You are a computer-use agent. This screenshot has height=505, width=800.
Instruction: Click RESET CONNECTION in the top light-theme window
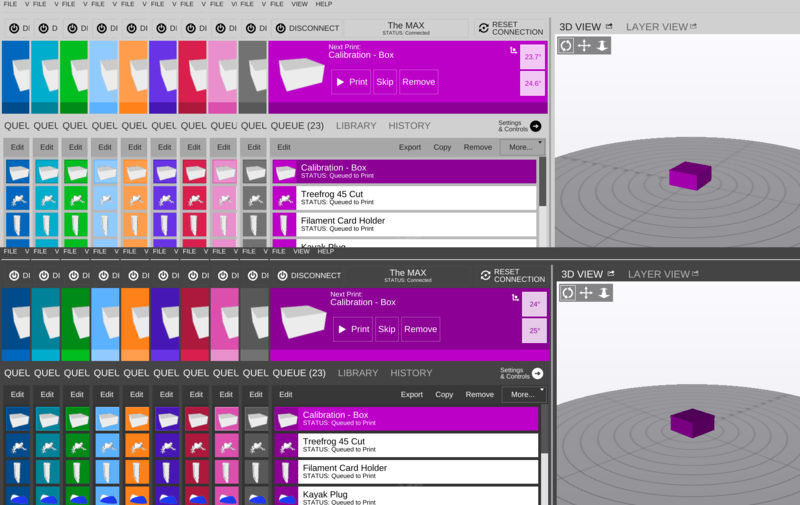[510, 28]
